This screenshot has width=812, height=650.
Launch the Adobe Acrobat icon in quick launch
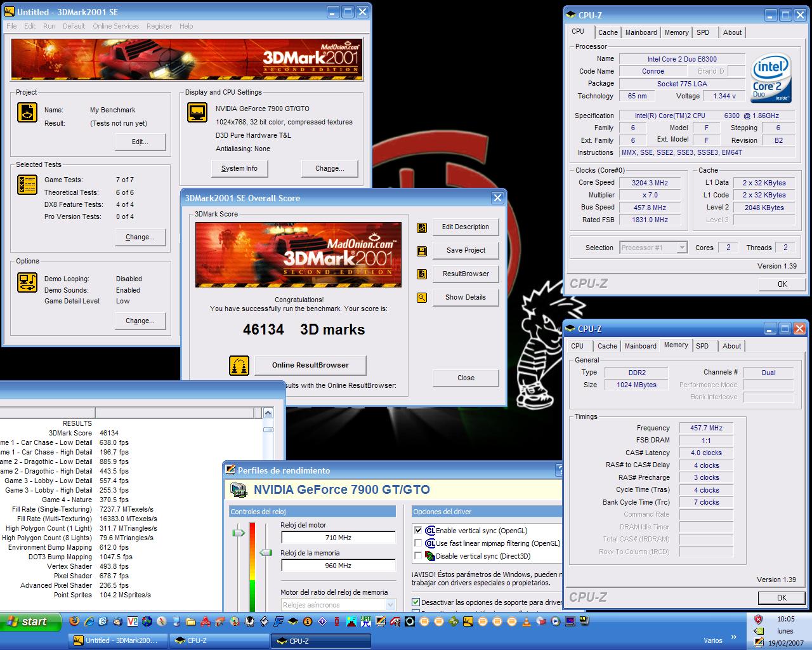[x=205, y=621]
